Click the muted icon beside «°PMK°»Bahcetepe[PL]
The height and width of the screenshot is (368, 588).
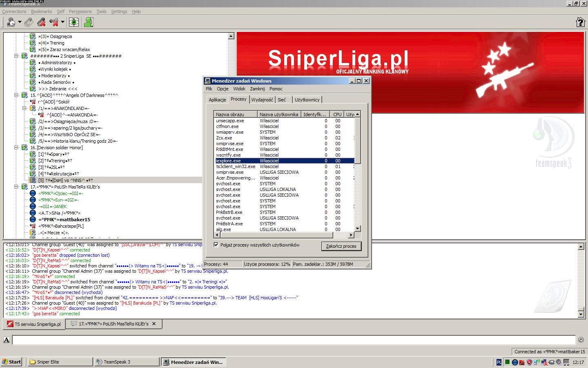(x=33, y=226)
